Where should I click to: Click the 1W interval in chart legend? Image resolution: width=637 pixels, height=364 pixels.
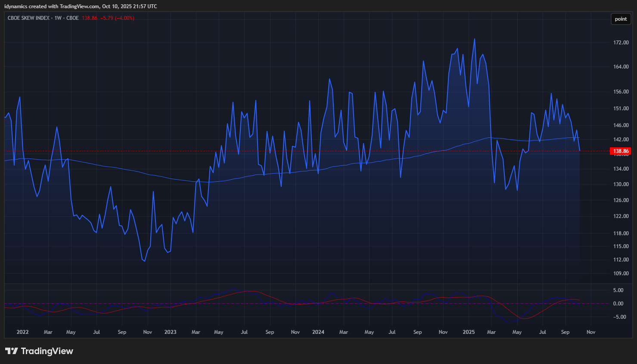tap(58, 18)
